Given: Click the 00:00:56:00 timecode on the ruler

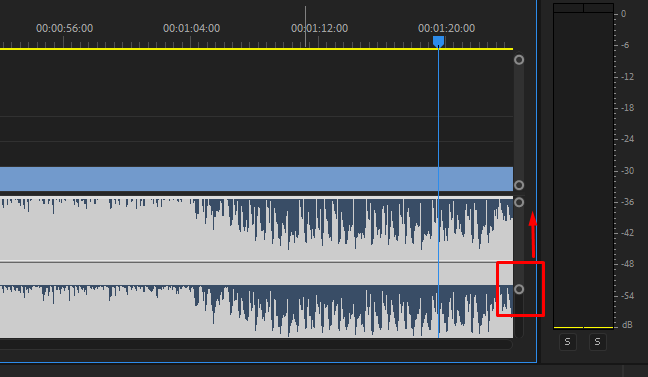Looking at the screenshot, I should point(64,28).
